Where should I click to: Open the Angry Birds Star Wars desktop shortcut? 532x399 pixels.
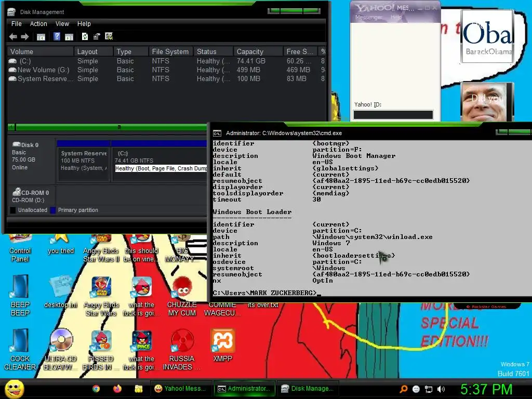pos(101,296)
